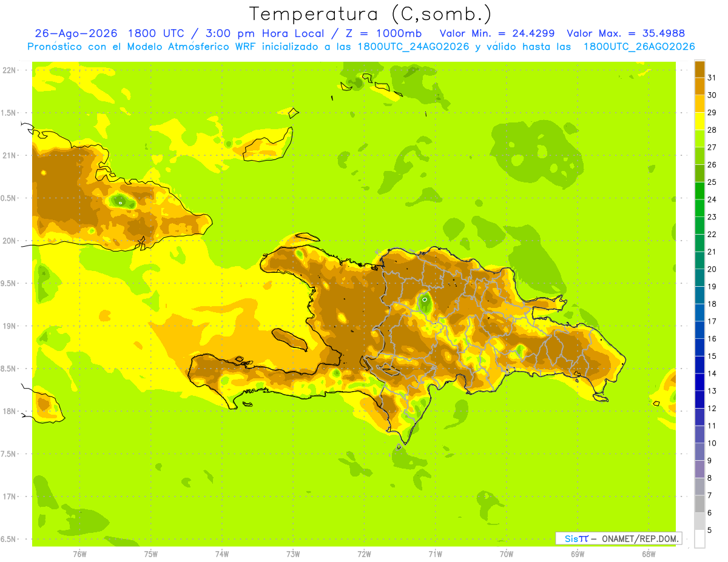
Task: Pick the green swatch between 26 and 27
Action: coord(699,156)
